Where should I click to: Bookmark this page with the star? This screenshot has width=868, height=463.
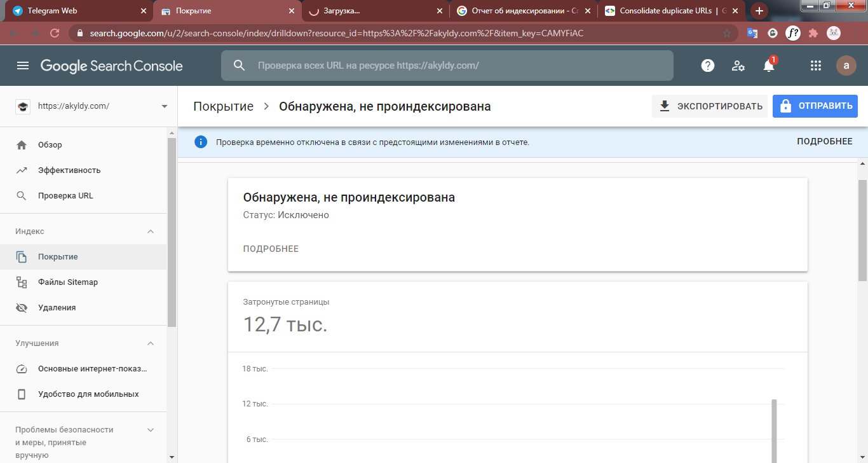click(x=727, y=33)
